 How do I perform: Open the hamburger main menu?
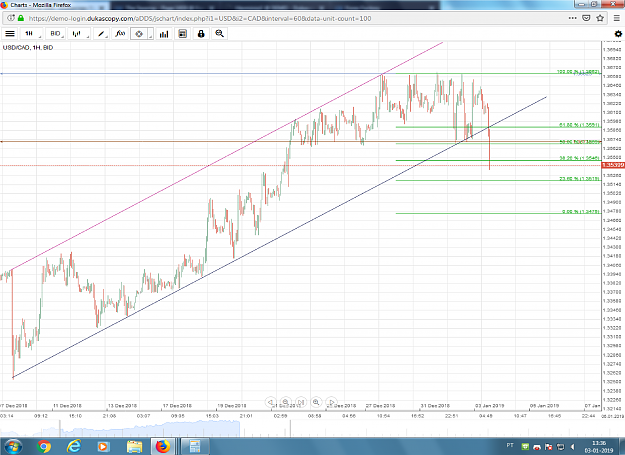(10, 34)
